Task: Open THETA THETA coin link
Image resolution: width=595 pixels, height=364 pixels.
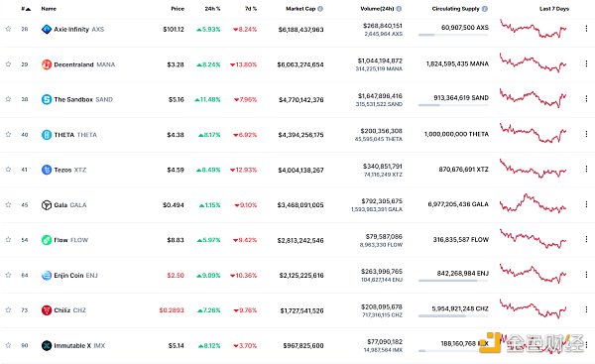Action: click(75, 135)
